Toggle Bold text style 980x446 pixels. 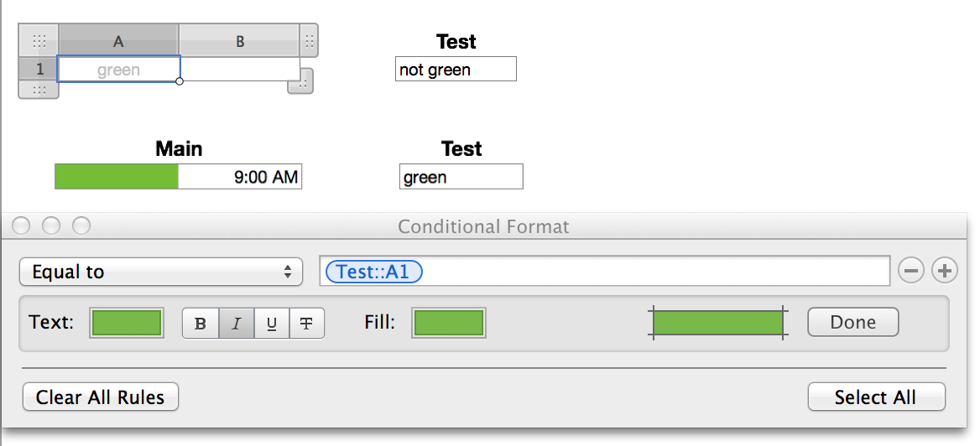coord(201,324)
